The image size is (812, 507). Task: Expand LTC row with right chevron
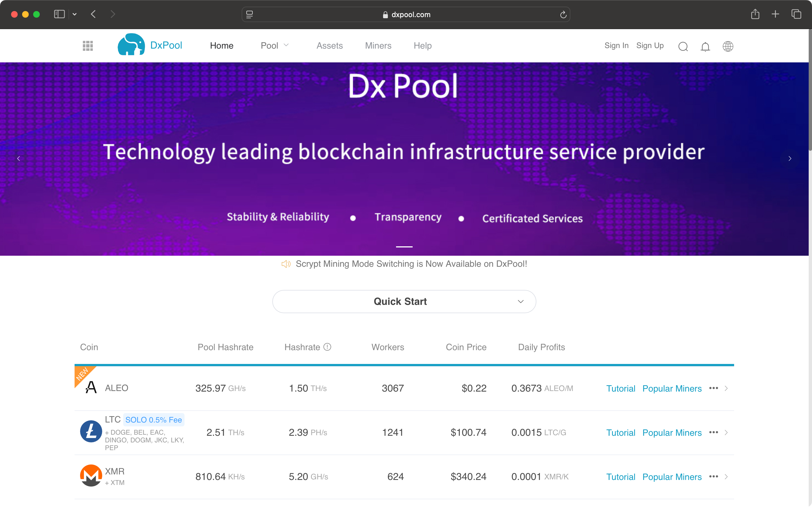click(x=726, y=432)
